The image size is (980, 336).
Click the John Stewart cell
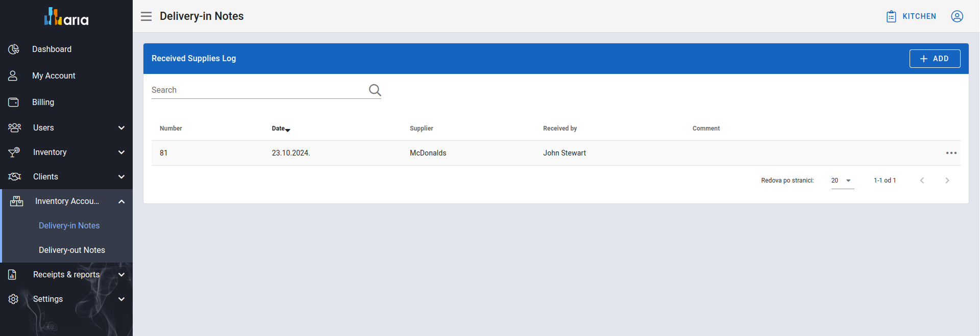click(565, 153)
